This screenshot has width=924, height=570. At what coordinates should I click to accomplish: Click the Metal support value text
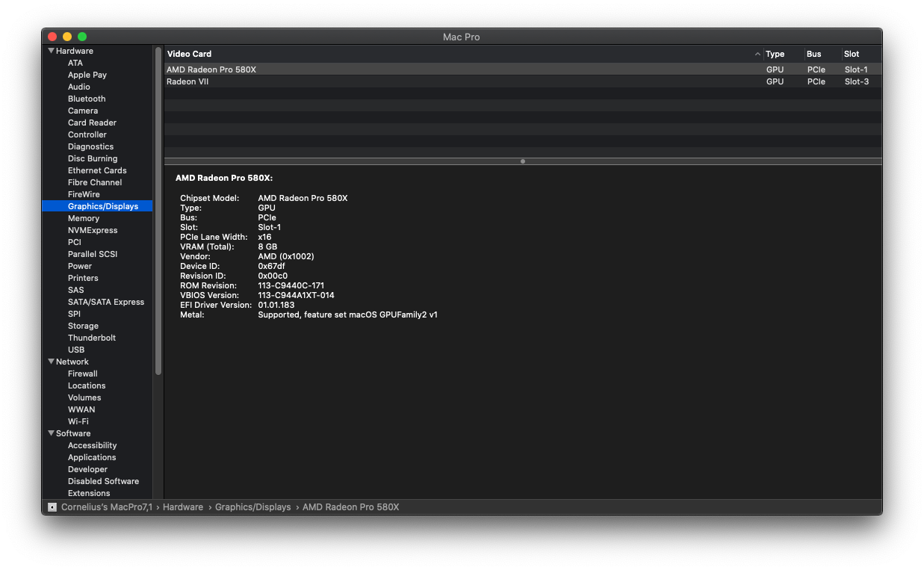point(347,315)
